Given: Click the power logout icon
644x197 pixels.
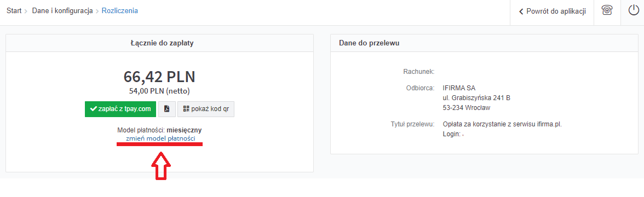Looking at the screenshot, I should [x=634, y=11].
